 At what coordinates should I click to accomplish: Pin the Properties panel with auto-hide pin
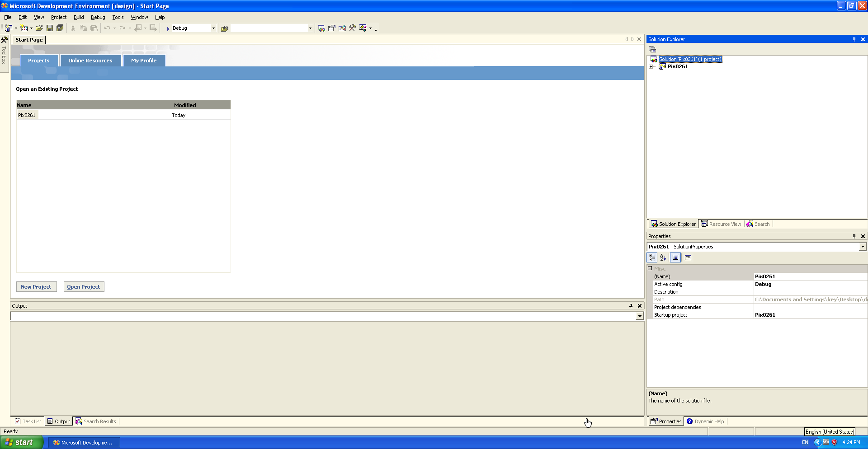pos(854,236)
